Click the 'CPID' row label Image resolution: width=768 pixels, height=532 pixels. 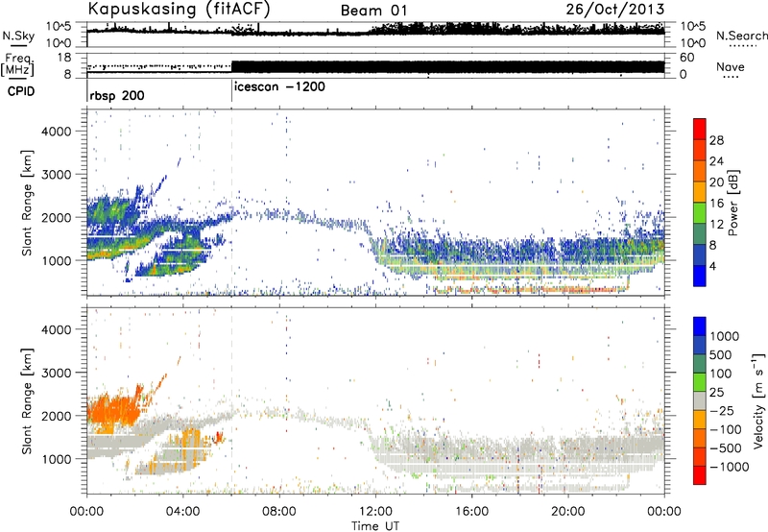tap(21, 91)
